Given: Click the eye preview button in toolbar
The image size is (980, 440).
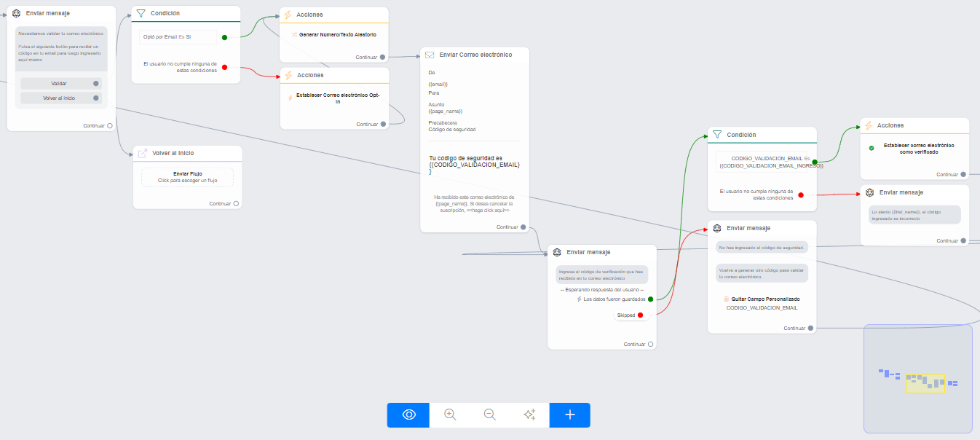Looking at the screenshot, I should [x=408, y=415].
